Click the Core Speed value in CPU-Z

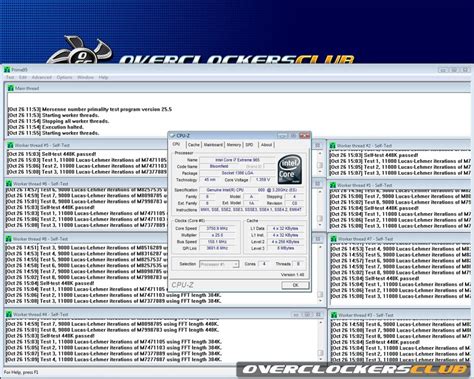[217, 228]
